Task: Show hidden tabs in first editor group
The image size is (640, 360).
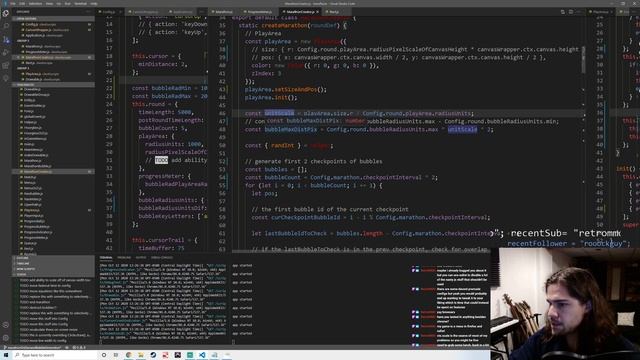Action: click(x=202, y=12)
